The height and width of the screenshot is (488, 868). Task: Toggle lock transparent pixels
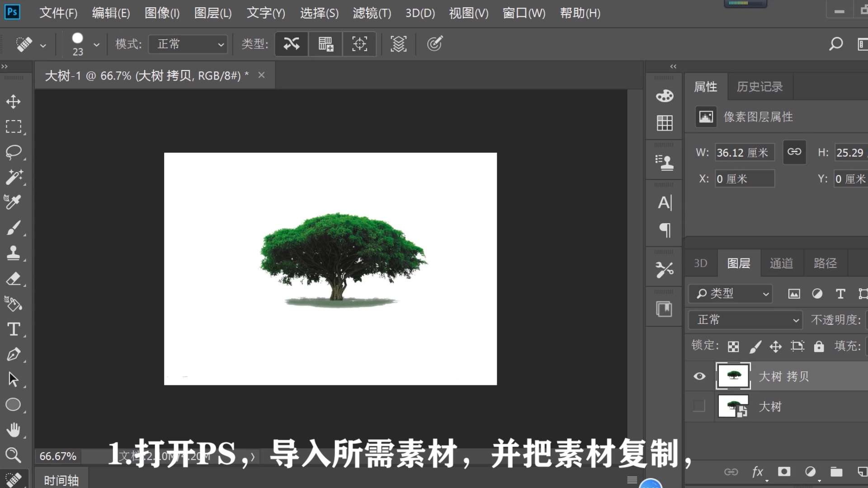733,347
